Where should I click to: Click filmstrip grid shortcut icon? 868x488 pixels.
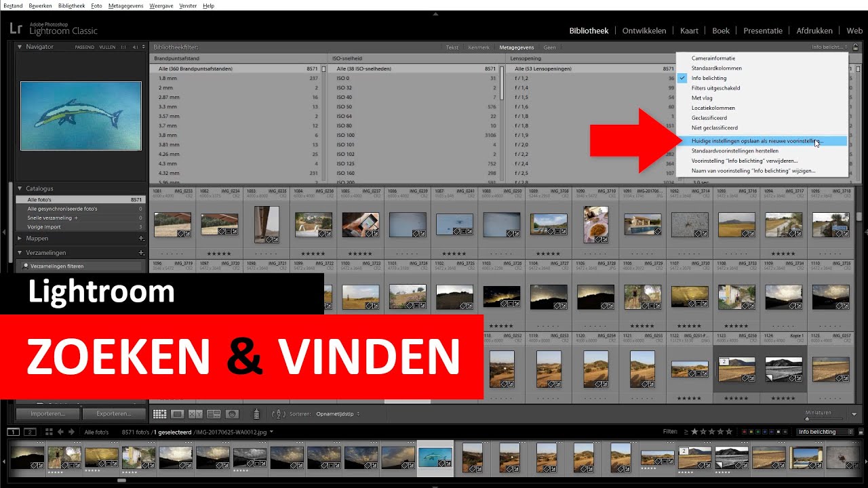(x=49, y=432)
